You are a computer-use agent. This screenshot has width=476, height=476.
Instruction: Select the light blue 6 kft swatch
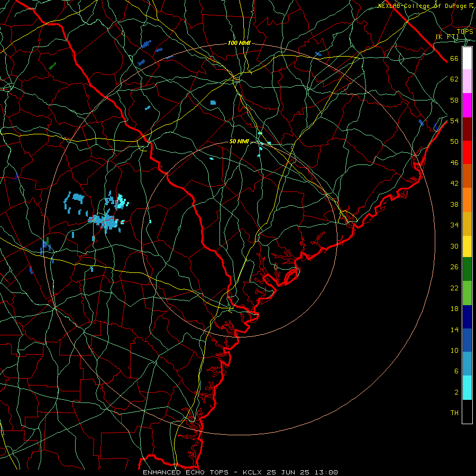[x=467, y=364]
